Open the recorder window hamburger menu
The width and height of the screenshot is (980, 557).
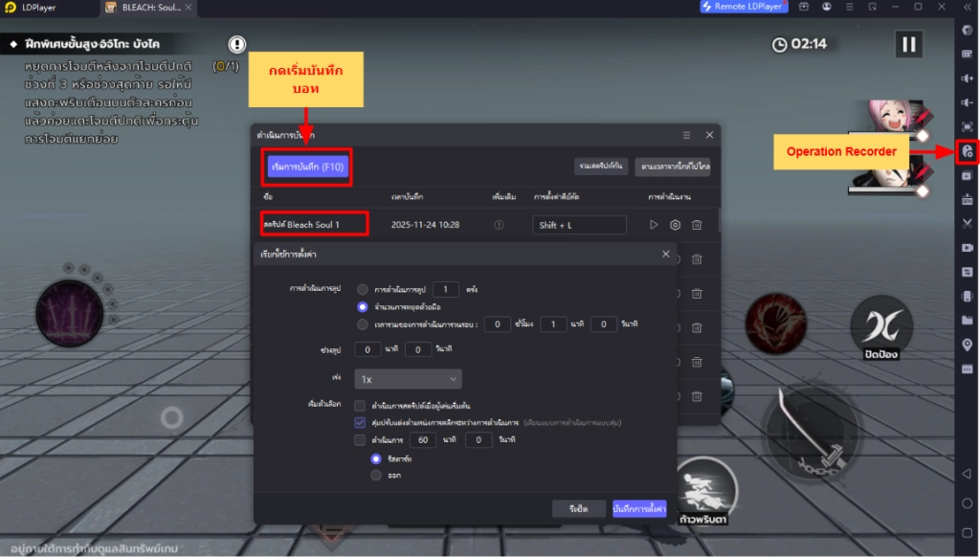686,135
